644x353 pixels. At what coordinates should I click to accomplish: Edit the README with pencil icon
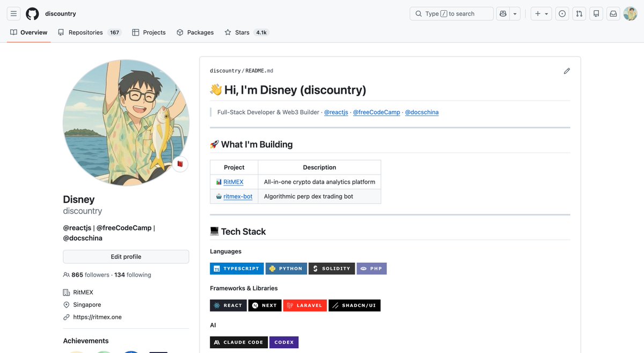tap(567, 71)
